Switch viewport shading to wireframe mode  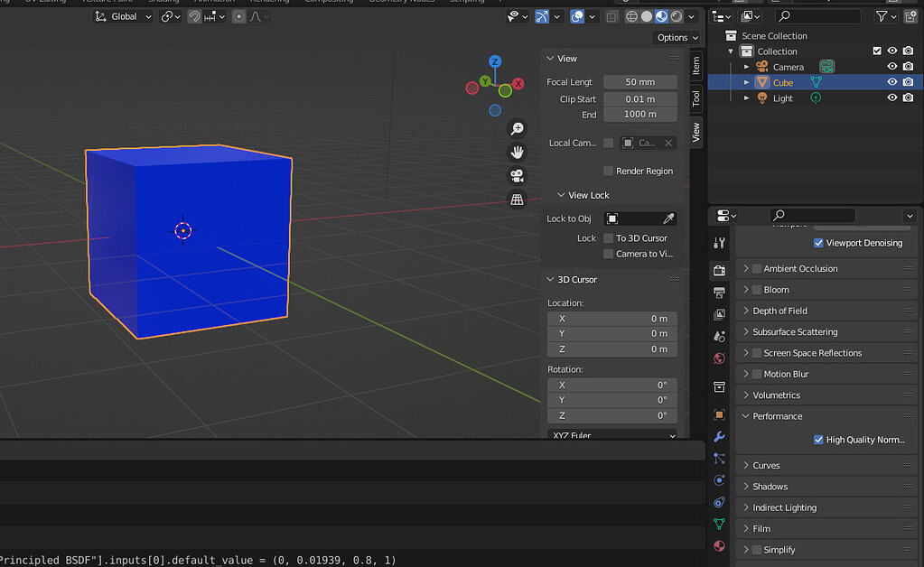[x=631, y=16]
